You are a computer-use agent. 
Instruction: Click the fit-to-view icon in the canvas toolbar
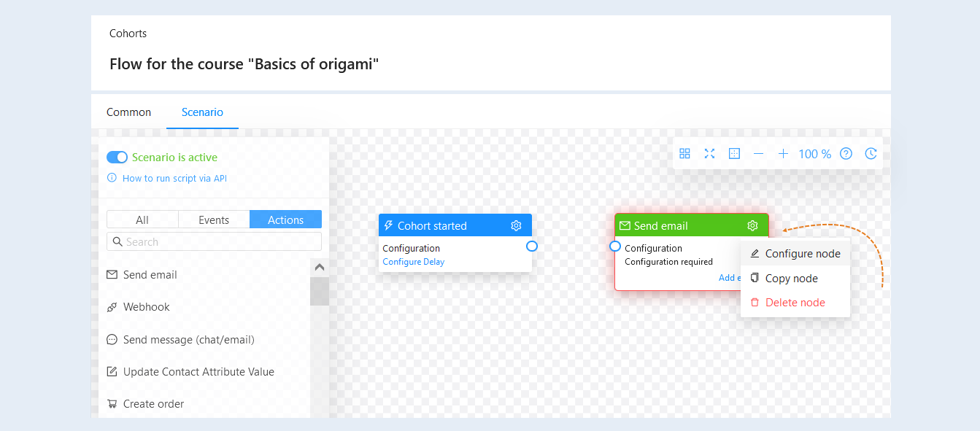click(x=734, y=154)
